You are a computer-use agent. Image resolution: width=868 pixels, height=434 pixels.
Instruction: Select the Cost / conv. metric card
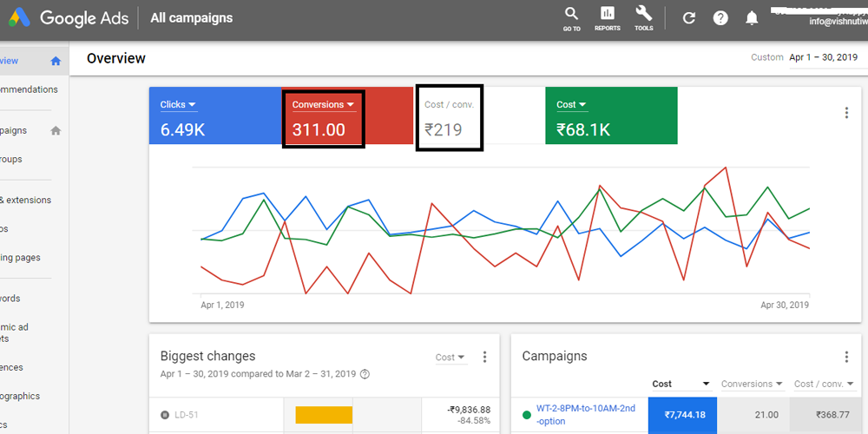(x=449, y=117)
